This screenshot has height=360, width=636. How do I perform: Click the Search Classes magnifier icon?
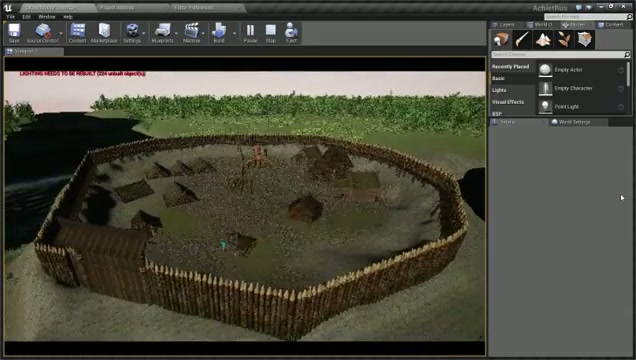[627, 54]
